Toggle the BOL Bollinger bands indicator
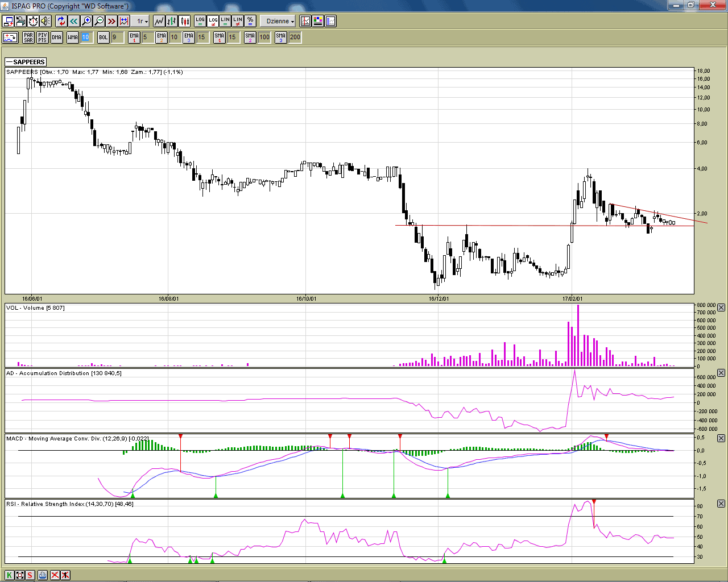728x582 pixels. tap(103, 38)
